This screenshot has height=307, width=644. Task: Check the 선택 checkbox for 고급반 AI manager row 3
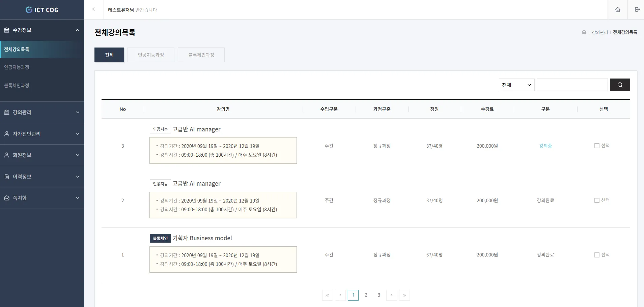(597, 146)
